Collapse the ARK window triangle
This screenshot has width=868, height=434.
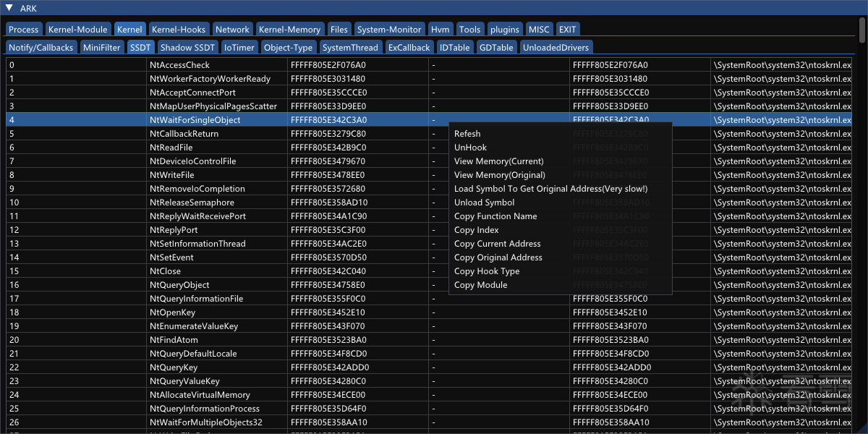[x=9, y=9]
